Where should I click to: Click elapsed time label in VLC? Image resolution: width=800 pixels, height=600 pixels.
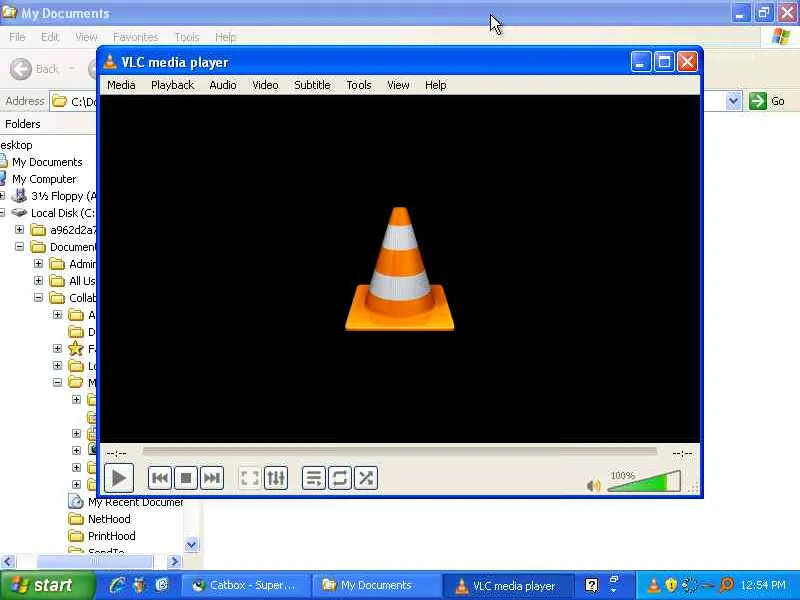click(116, 453)
